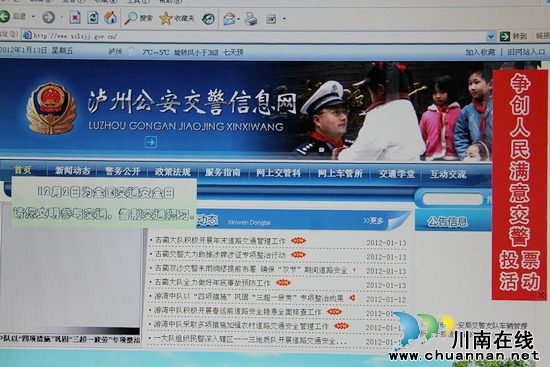This screenshot has height=367, width=550.
Task: Click the 加入收藏 link
Action: 480,52
